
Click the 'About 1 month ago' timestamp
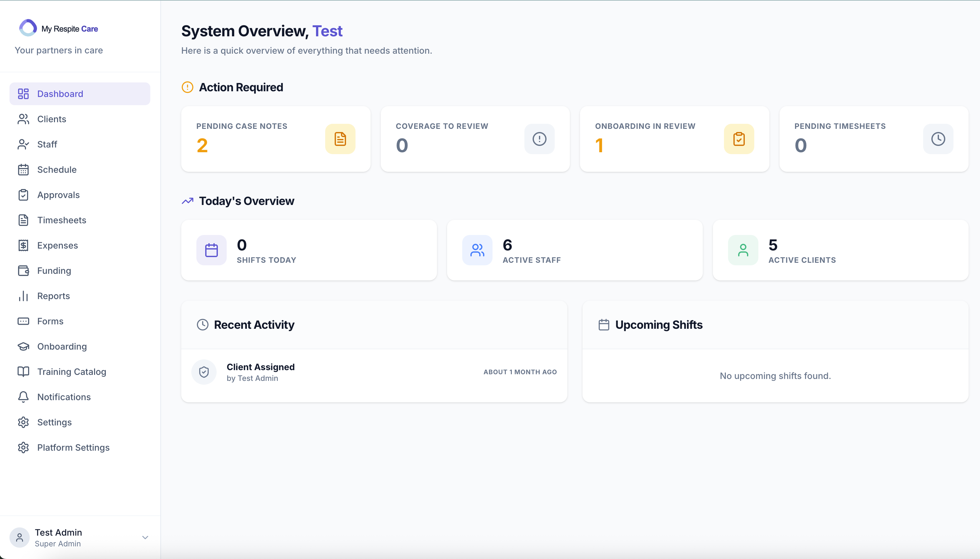520,372
